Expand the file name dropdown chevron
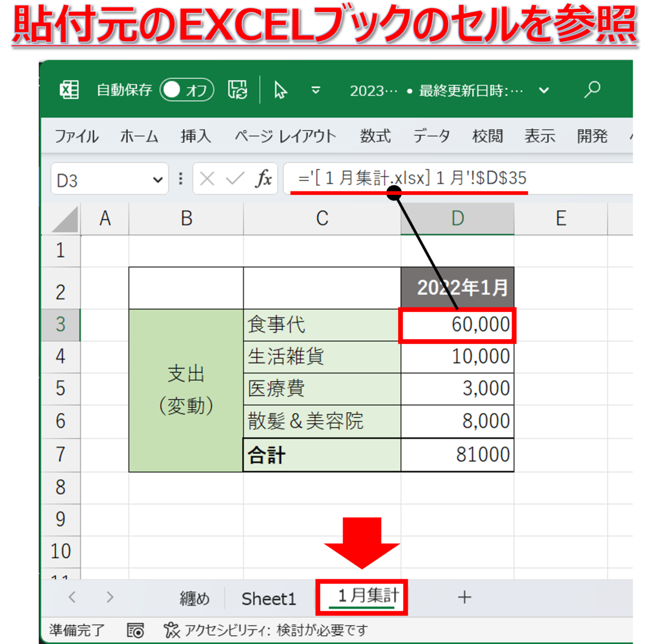This screenshot has height=644, width=652. click(544, 90)
